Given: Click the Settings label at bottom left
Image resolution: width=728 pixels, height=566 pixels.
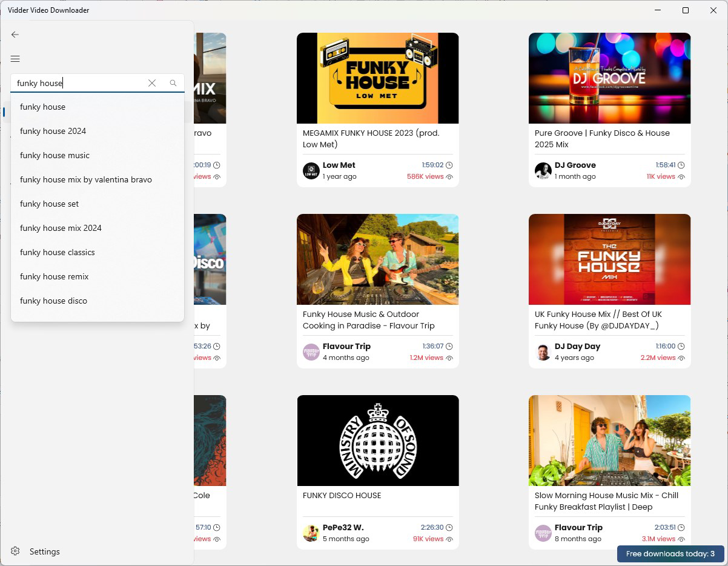Looking at the screenshot, I should tap(44, 551).
